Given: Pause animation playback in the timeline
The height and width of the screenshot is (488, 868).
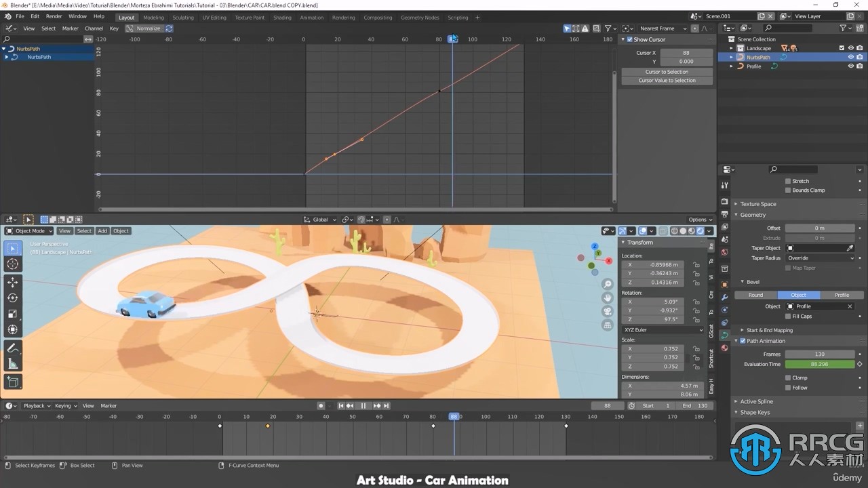Looking at the screenshot, I should (x=363, y=405).
